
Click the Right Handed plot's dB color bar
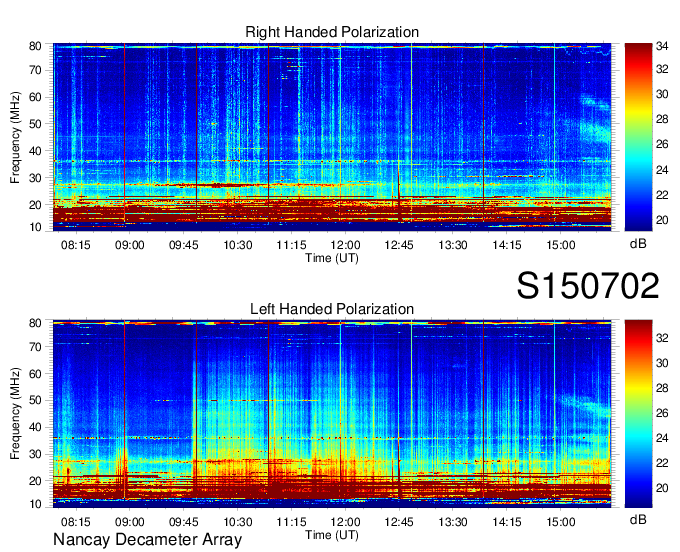[x=638, y=137]
